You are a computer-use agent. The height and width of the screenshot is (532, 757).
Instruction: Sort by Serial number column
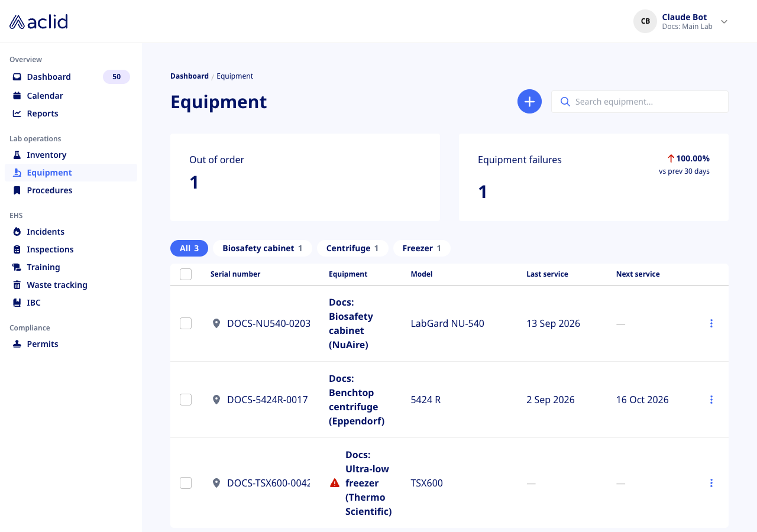point(235,274)
